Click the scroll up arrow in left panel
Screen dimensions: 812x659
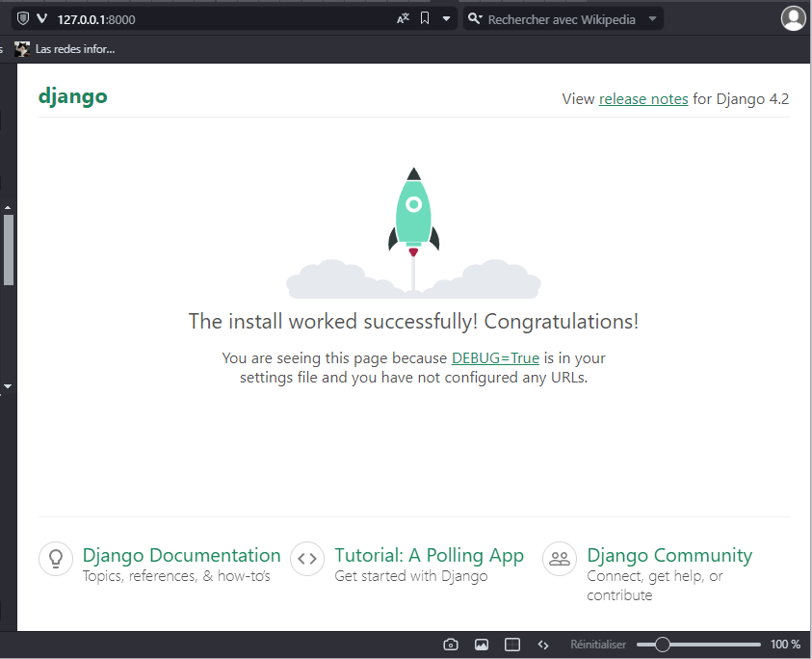coord(8,207)
